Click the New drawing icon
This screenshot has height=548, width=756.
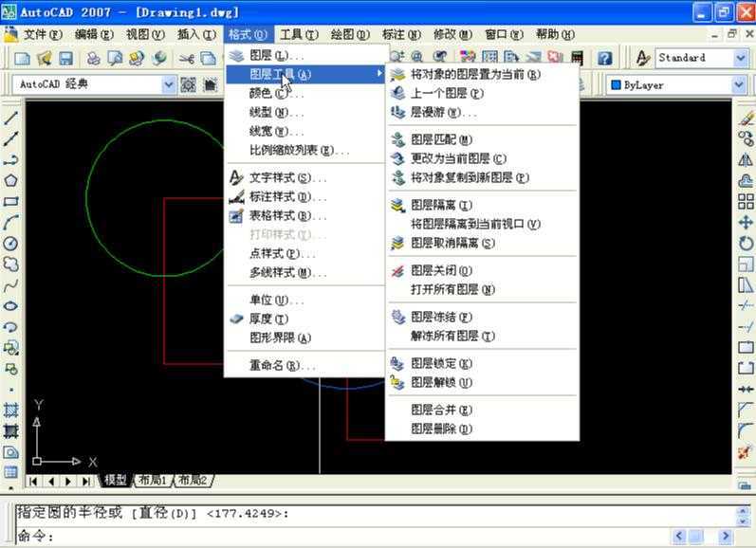tap(22, 59)
